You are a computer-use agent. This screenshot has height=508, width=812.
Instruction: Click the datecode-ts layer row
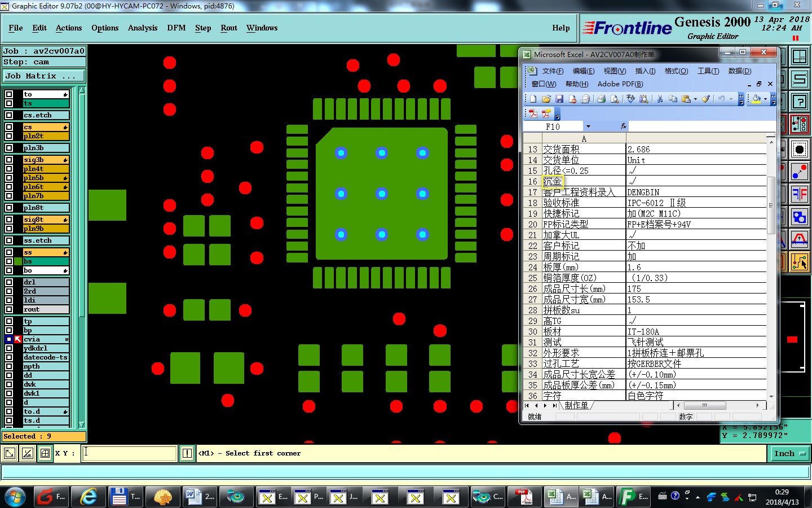coord(46,357)
